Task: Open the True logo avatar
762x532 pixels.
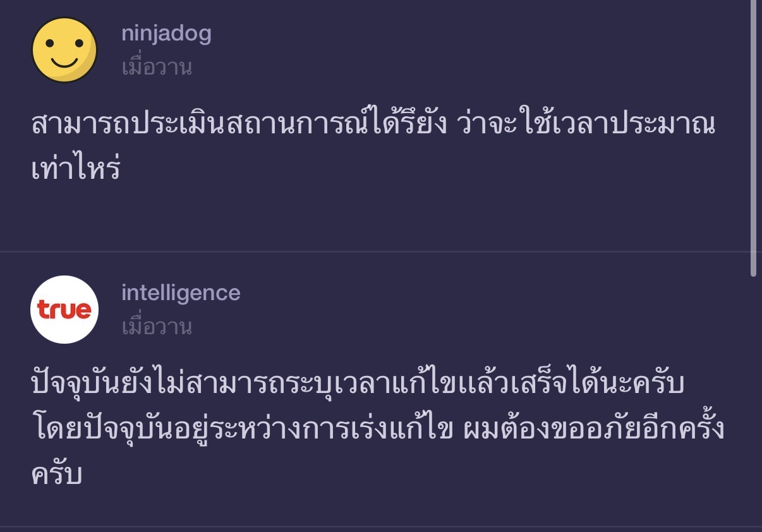Action: tap(64, 310)
